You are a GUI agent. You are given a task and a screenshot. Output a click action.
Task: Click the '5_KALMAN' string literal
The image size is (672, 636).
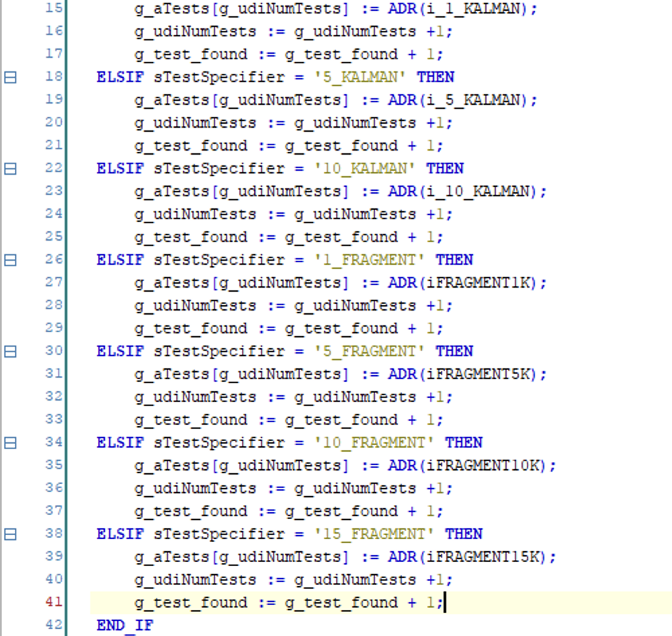pyautogui.click(x=360, y=77)
